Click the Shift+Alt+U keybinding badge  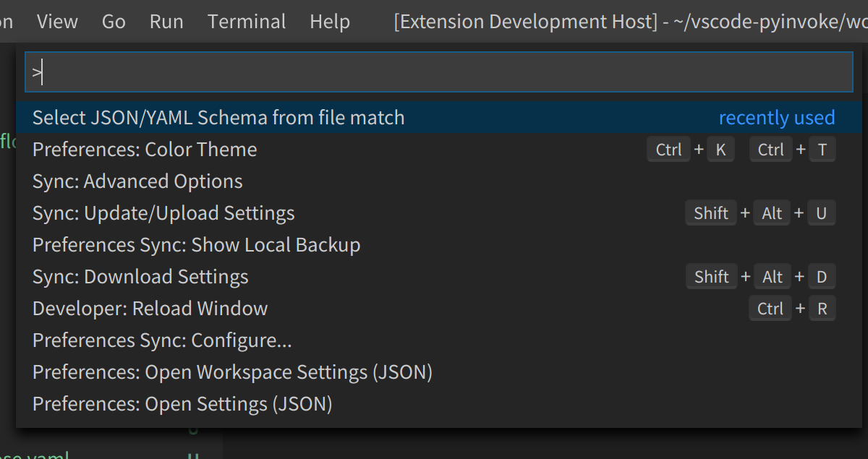pyautogui.click(x=760, y=213)
